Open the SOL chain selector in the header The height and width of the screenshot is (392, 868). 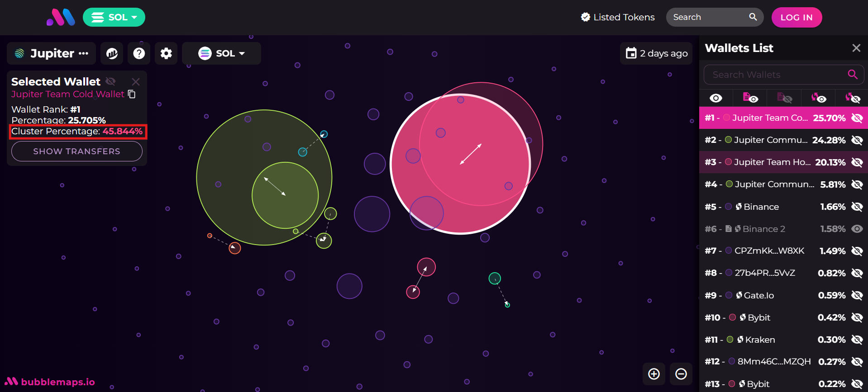(x=114, y=17)
